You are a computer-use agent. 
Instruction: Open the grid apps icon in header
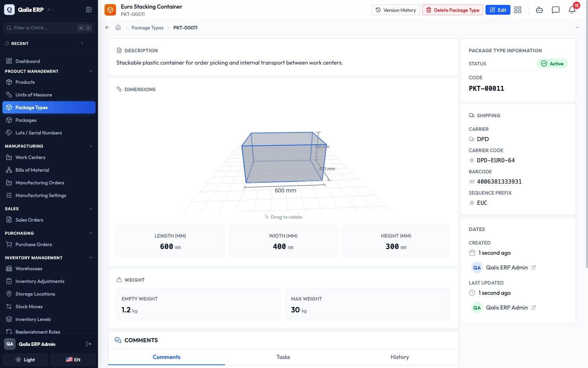click(518, 10)
